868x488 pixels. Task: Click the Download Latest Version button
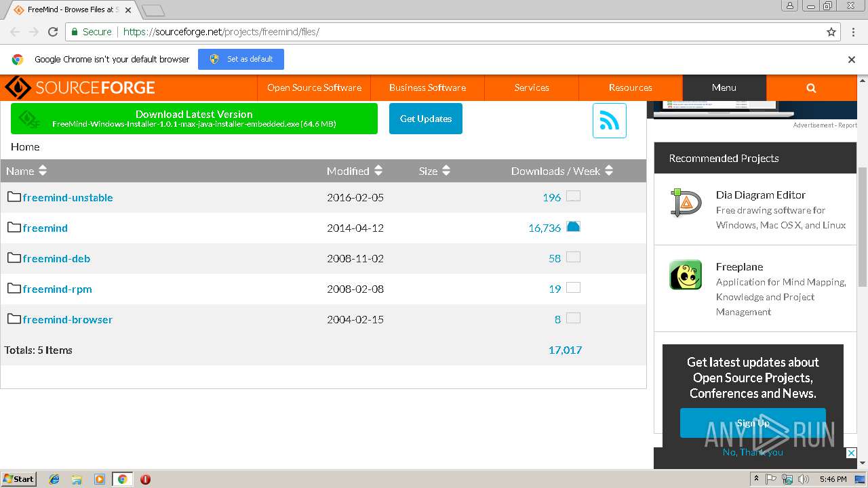coord(194,119)
